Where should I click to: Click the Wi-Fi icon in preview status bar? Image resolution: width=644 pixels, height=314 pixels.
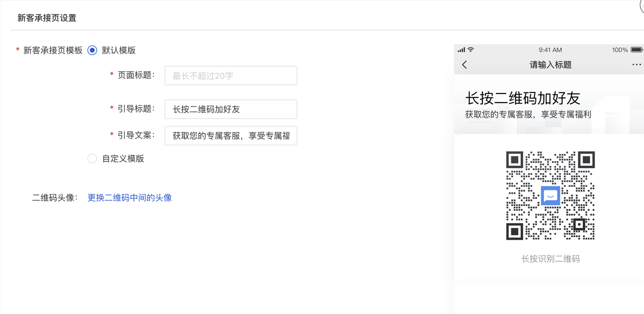471,50
